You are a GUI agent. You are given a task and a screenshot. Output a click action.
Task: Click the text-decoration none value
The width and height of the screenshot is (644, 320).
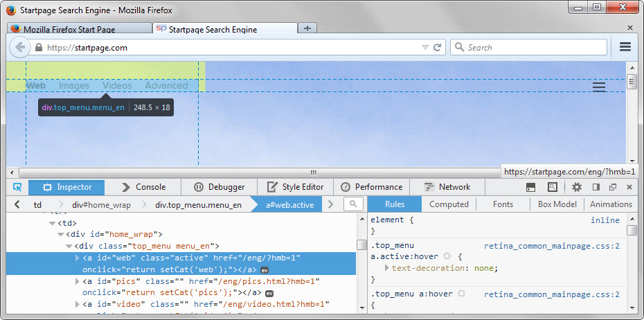coord(484,268)
